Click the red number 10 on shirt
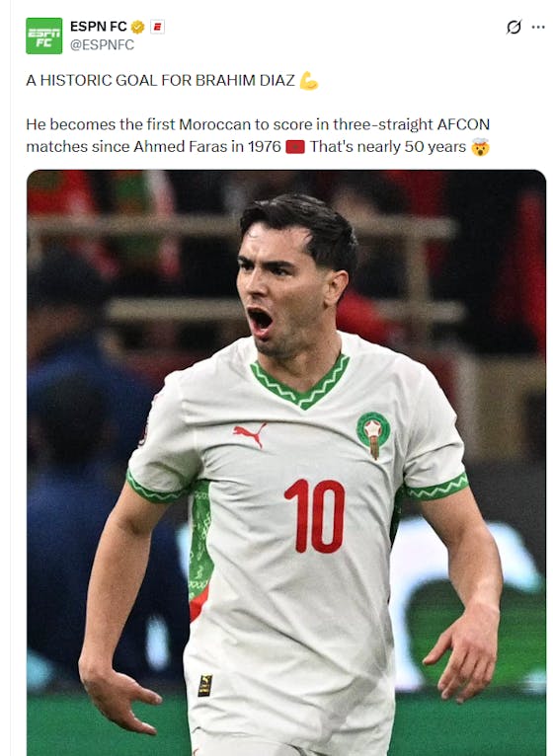 click(x=315, y=516)
